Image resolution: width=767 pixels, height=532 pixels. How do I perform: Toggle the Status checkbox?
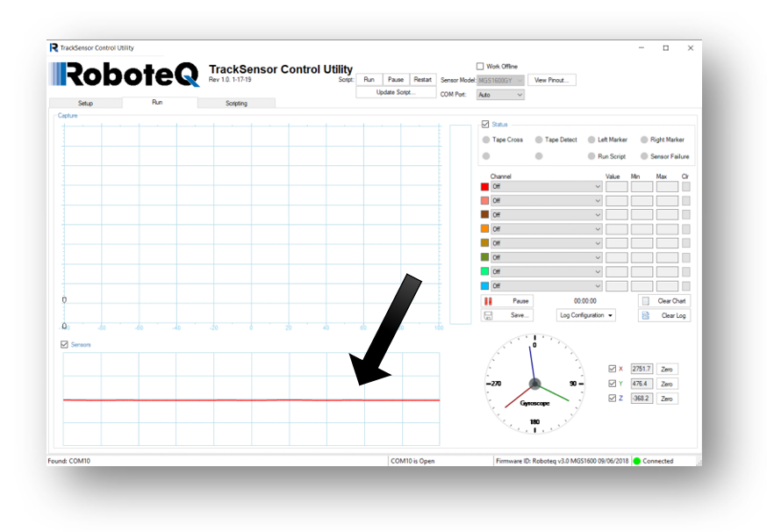(x=485, y=125)
